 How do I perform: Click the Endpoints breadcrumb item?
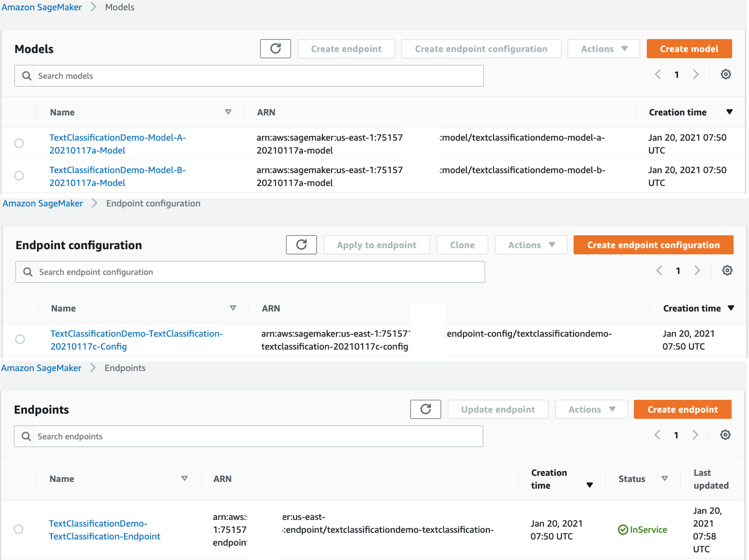tap(125, 368)
